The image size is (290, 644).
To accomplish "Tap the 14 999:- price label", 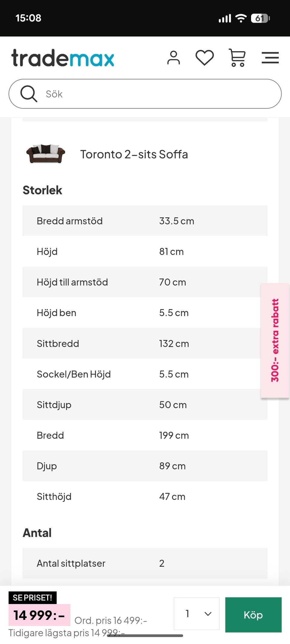I will click(x=39, y=615).
